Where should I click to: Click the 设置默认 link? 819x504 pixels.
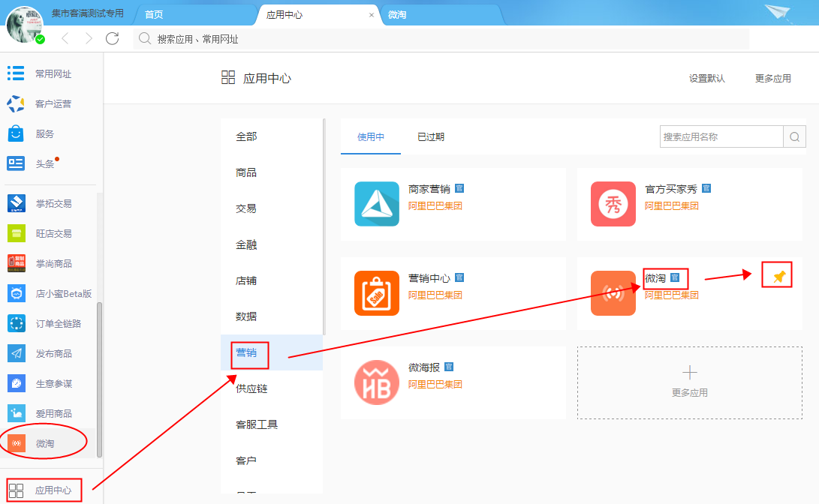(x=706, y=78)
